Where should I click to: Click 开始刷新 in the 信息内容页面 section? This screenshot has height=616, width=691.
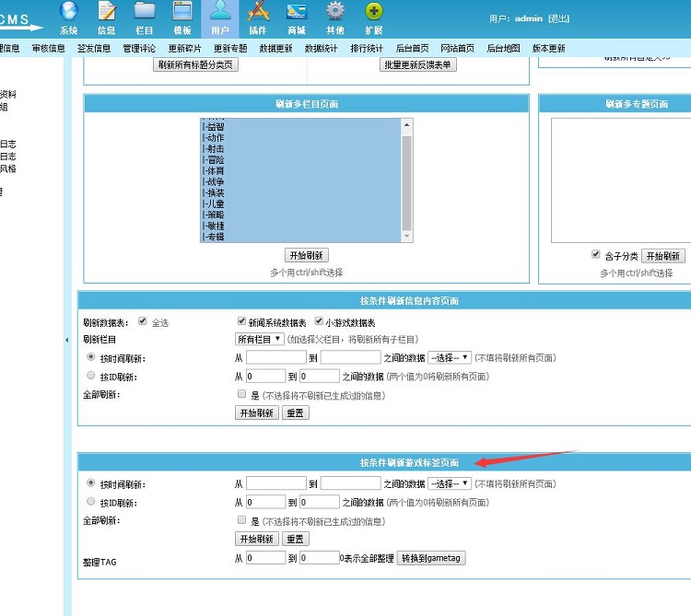click(257, 413)
